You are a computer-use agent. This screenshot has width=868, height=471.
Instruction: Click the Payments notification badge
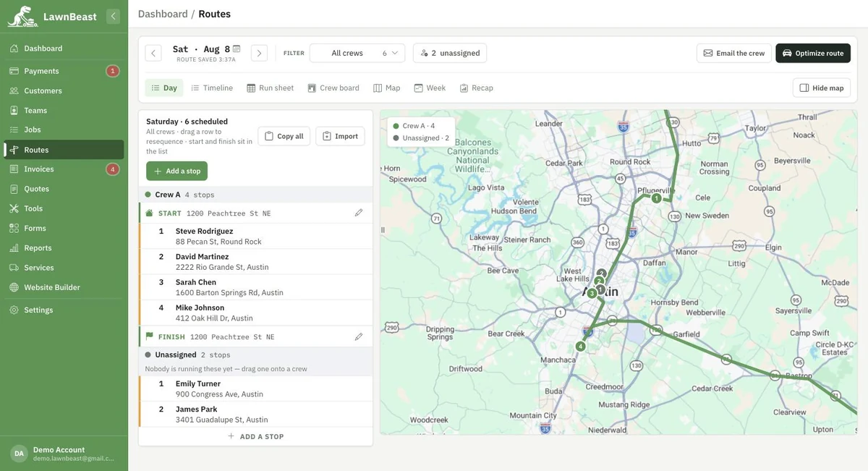[x=112, y=71]
